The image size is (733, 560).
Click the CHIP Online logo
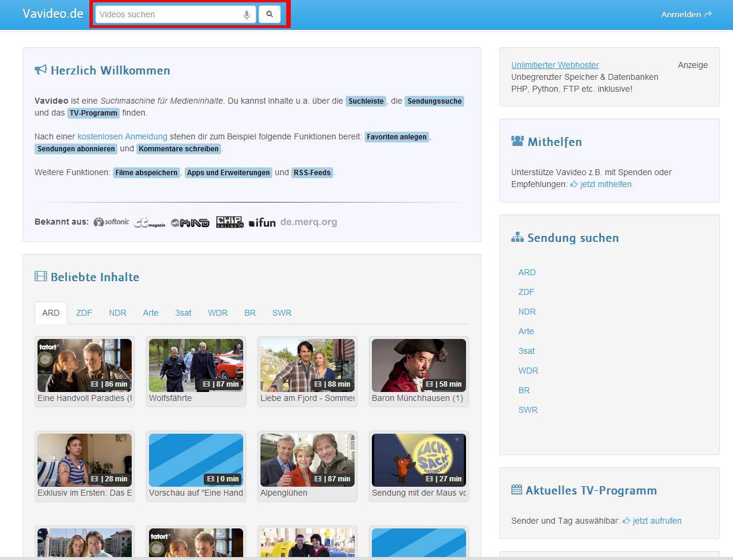tap(229, 222)
